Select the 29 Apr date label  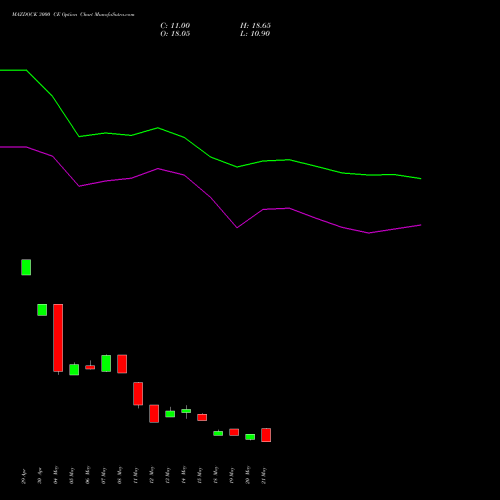point(24,477)
